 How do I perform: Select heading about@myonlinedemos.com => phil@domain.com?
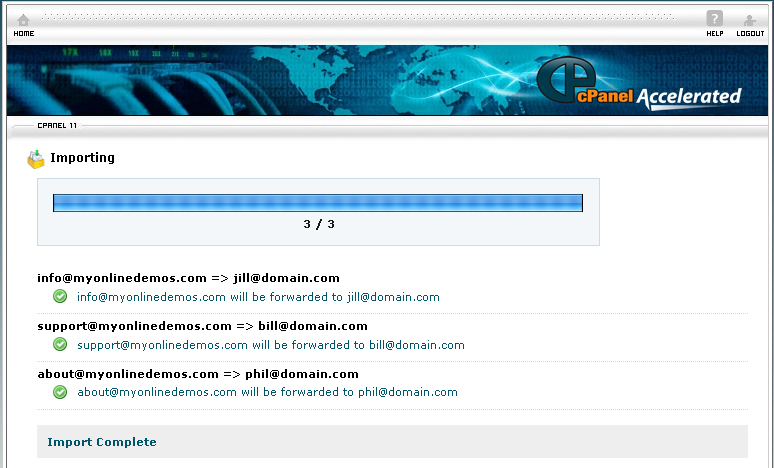[x=198, y=374]
